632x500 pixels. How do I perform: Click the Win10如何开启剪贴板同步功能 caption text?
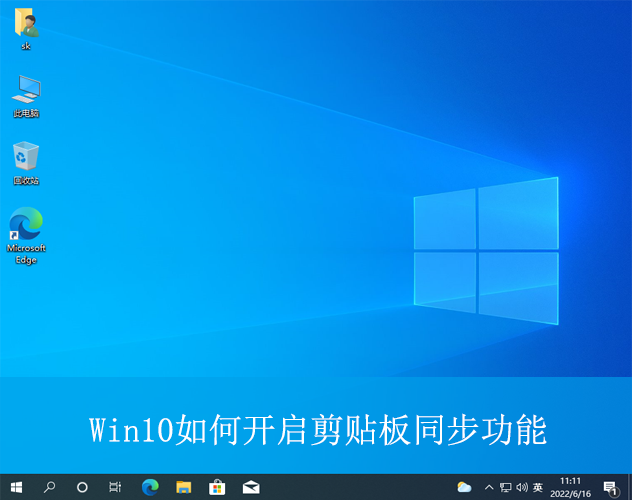click(318, 430)
